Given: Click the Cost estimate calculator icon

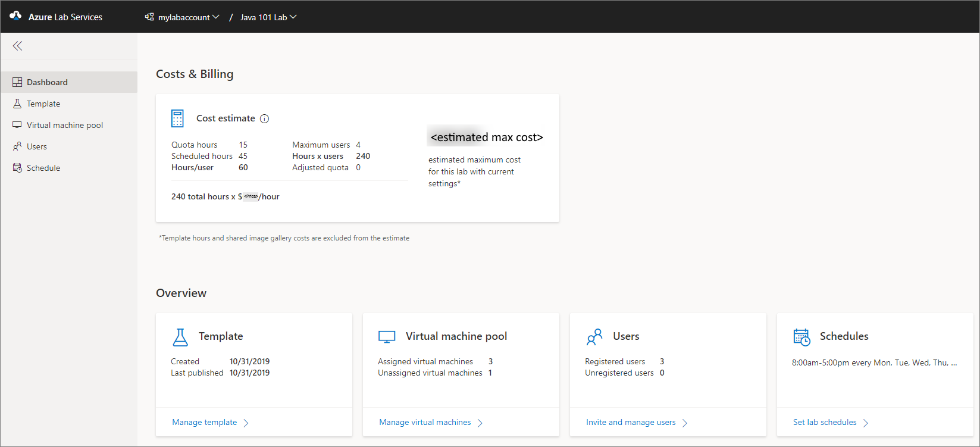Looking at the screenshot, I should click(177, 118).
